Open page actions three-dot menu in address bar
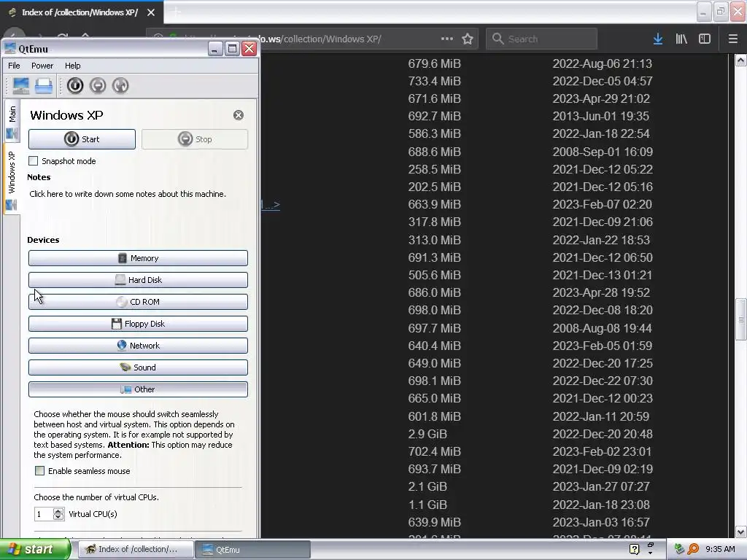The image size is (747, 560). [447, 39]
